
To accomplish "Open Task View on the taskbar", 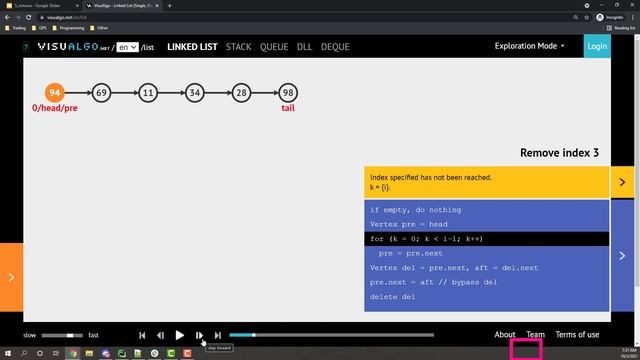I will click(x=56, y=353).
